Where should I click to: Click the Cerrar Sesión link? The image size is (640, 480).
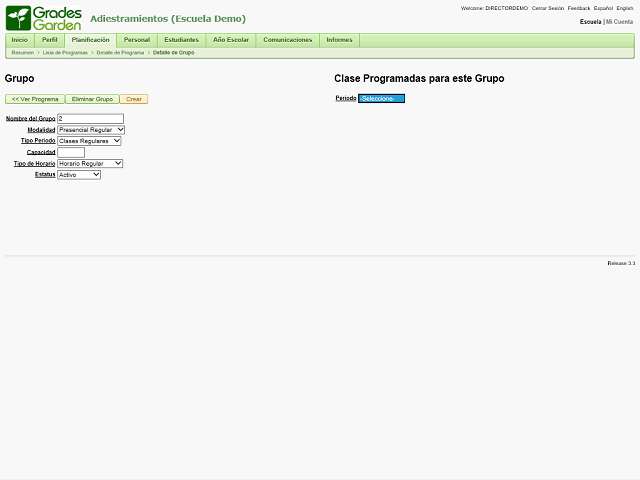click(x=547, y=8)
